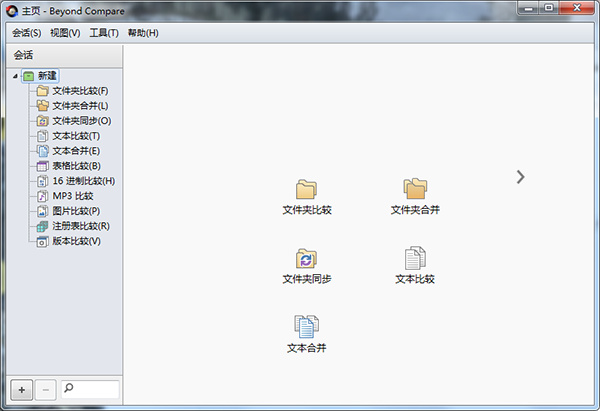Open the 视图(V) menu
Image resolution: width=600 pixels, height=411 pixels.
(65, 33)
